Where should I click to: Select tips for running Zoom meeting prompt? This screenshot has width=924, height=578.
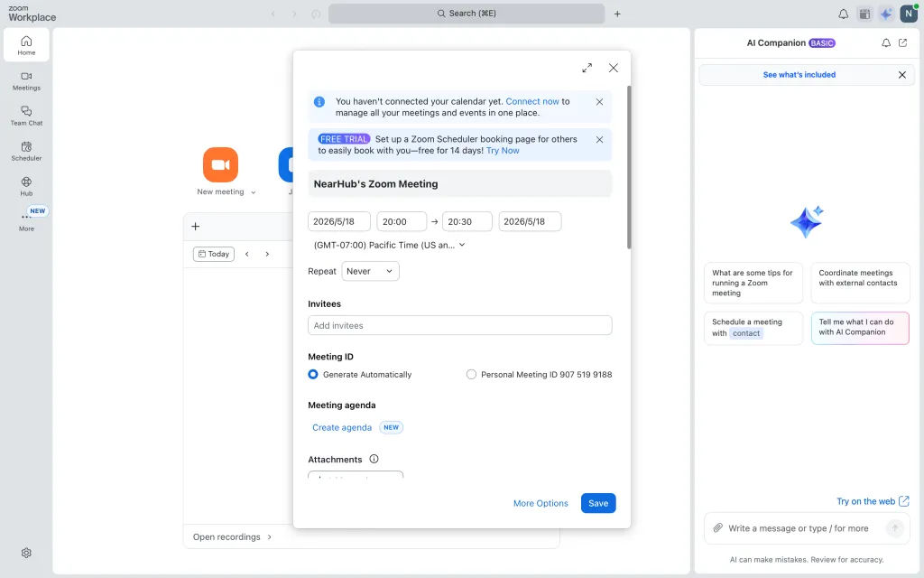tap(753, 283)
